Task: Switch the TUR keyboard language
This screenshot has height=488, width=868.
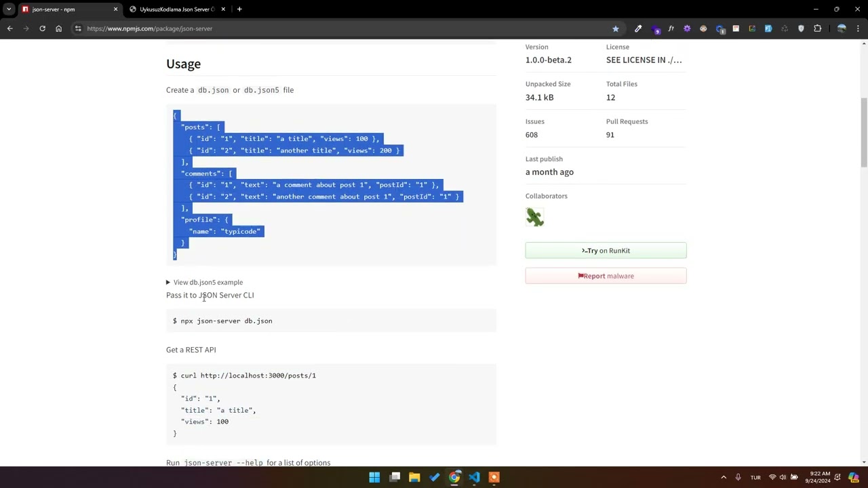Action: tap(755, 477)
